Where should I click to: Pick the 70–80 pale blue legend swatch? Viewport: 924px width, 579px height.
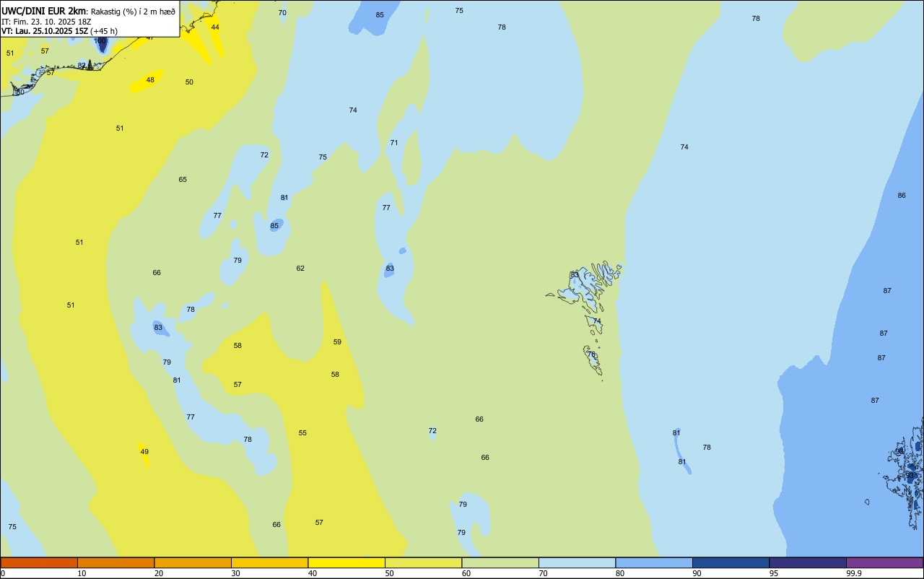pyautogui.click(x=577, y=562)
